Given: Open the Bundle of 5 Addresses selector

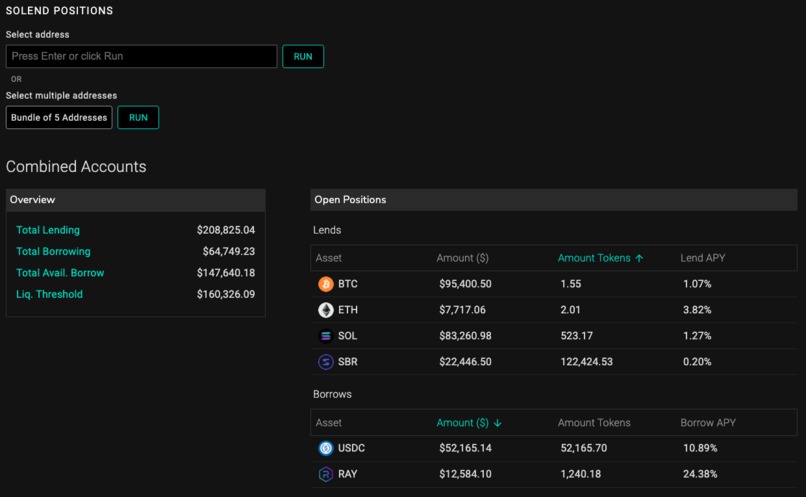Looking at the screenshot, I should point(59,117).
